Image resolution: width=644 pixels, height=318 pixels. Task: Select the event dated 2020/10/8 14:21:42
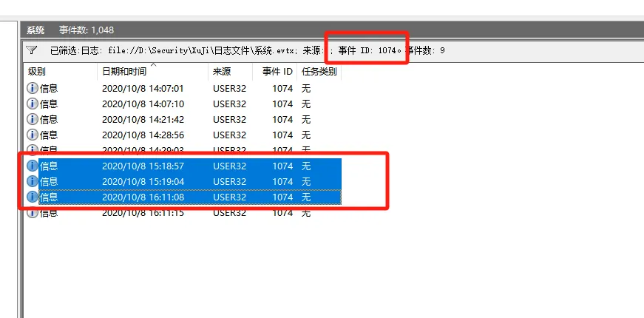183,119
